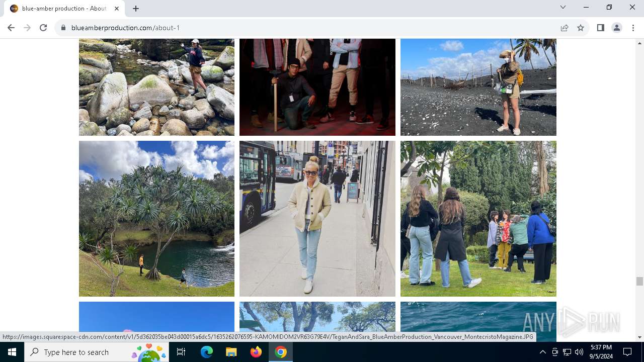The image size is (644, 362).
Task: Open File Explorer from taskbar
Action: 231,352
